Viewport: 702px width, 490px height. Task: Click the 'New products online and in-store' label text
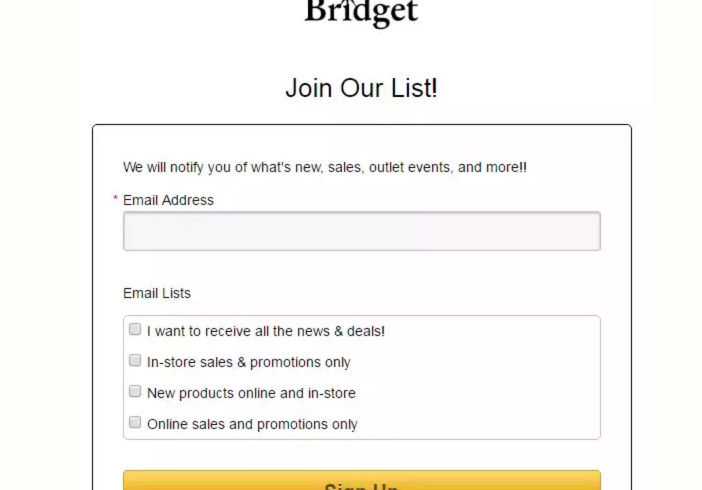251,393
